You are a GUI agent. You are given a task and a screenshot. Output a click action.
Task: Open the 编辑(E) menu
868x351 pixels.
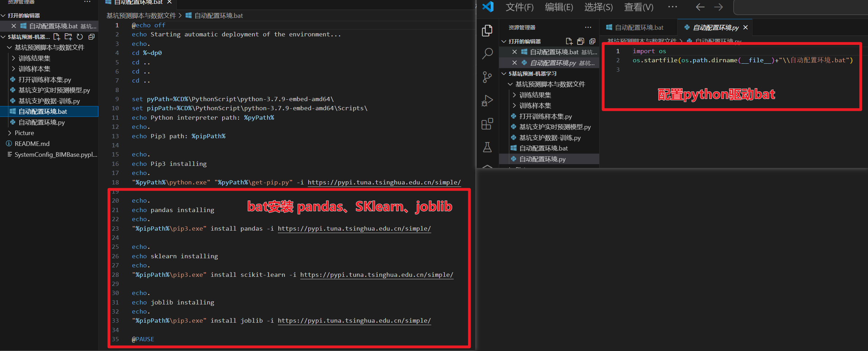click(x=559, y=7)
